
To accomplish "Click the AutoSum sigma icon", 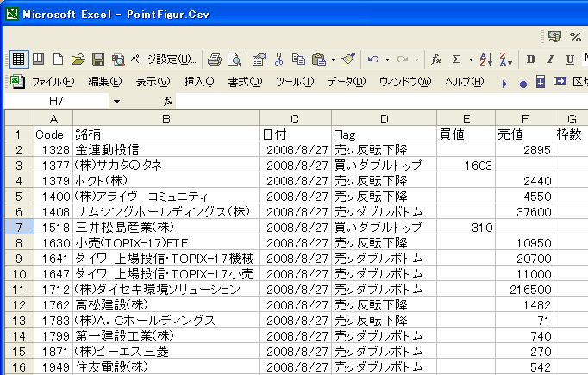I will point(456,59).
